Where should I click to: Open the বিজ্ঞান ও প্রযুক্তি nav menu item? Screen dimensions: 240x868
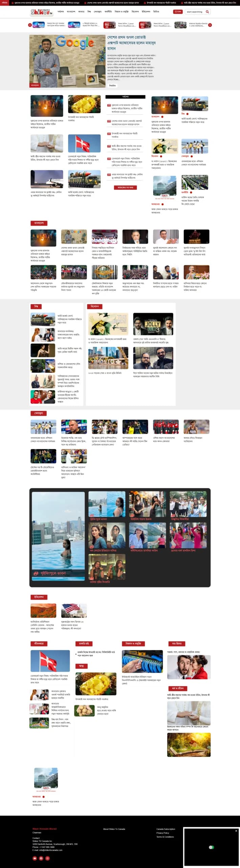[122, 12]
